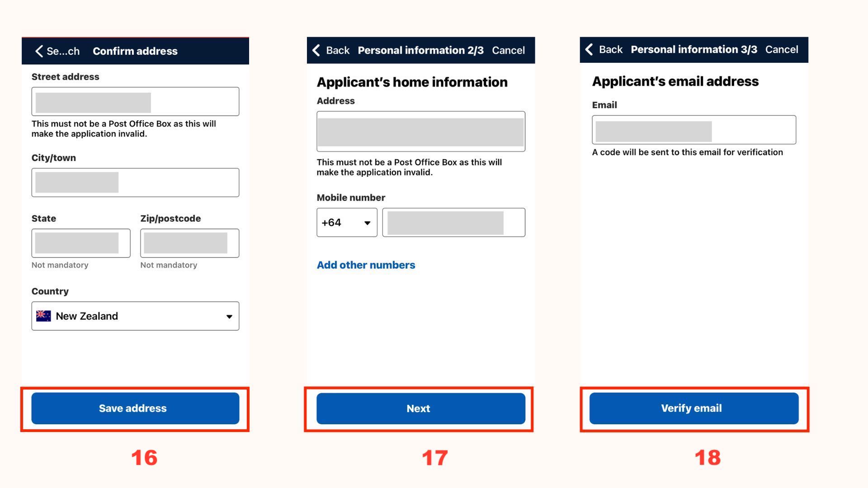The width and height of the screenshot is (868, 488).
Task: Select the Zip/postcode input field
Action: (189, 243)
